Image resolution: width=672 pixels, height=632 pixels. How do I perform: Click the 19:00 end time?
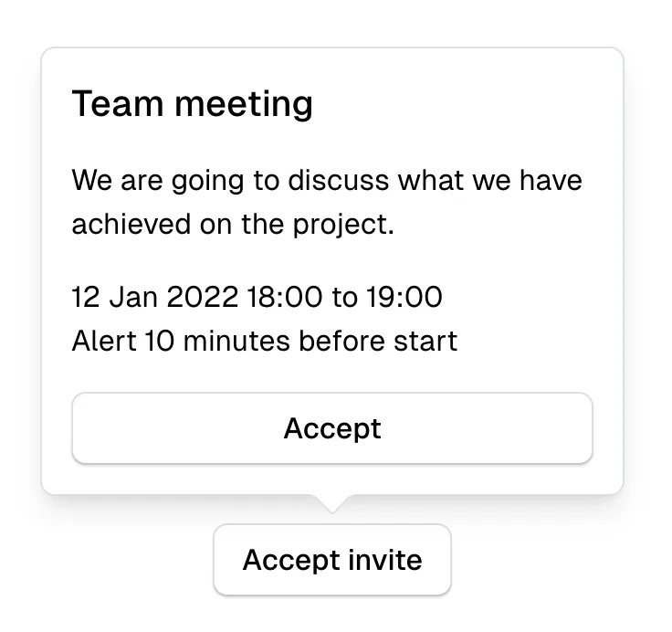click(x=404, y=298)
